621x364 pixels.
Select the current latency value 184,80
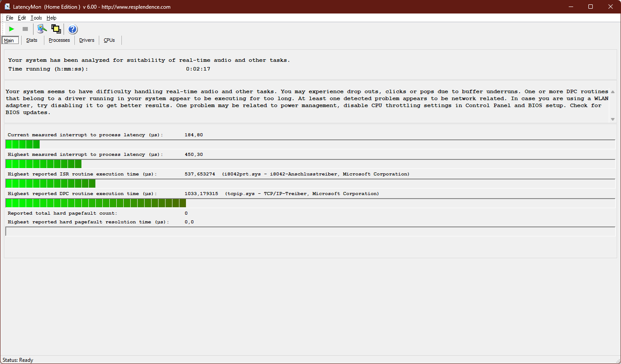194,135
